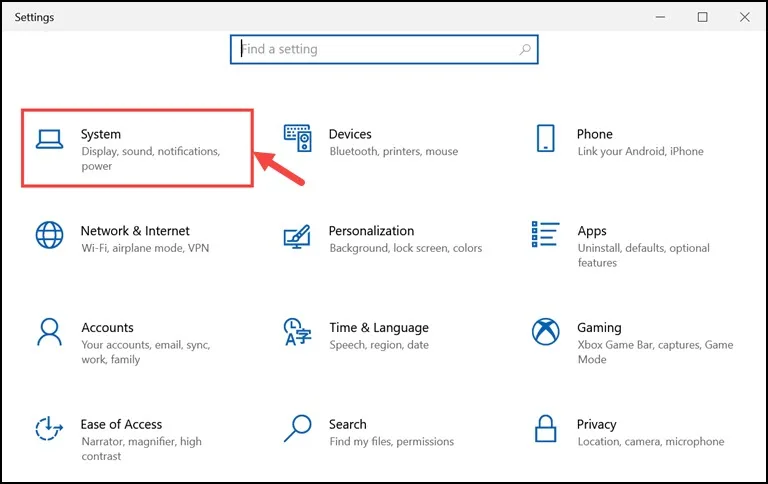Screen dimensions: 768x484
Task: Select the Accounts person icon
Action: [49, 332]
